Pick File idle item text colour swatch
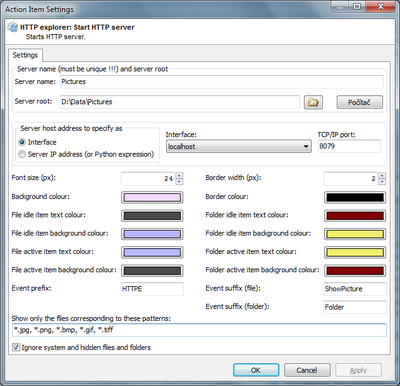Image resolution: width=400 pixels, height=386 pixels. point(152,216)
